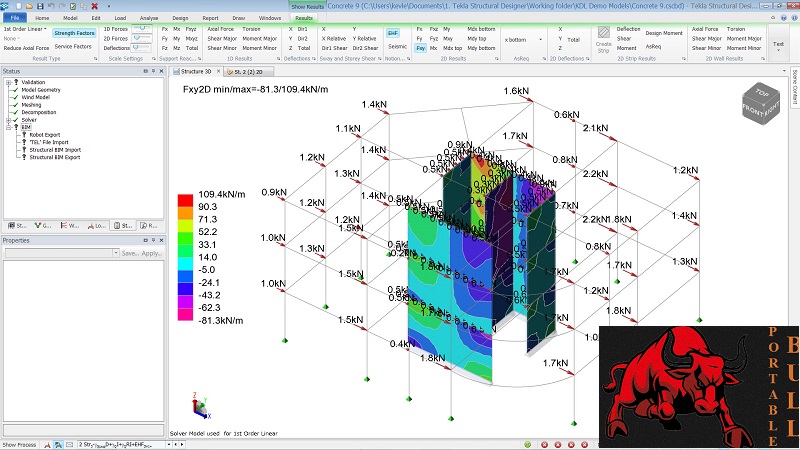The width and height of the screenshot is (800, 450).
Task: Switch to the Analyse ribbon tab
Action: pos(149,18)
